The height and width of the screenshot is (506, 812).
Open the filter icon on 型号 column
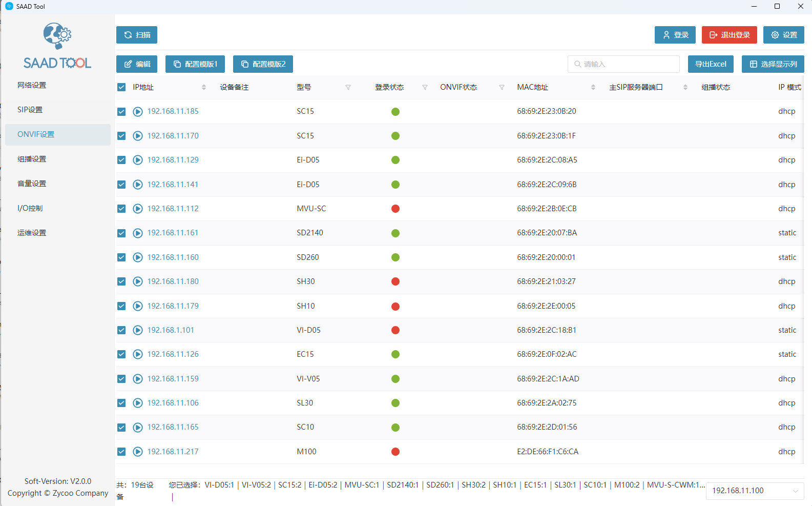coord(348,87)
